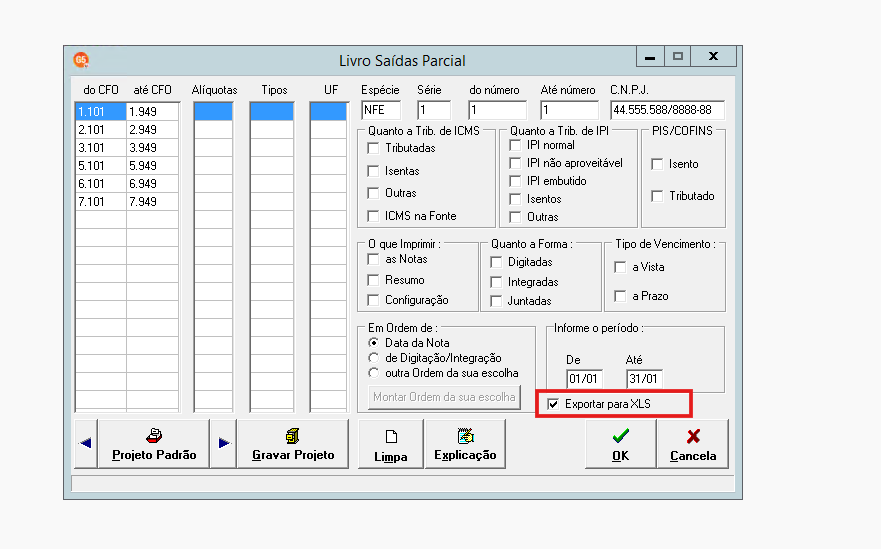Check a Prazo vencimento option
The height and width of the screenshot is (549, 881).
620,296
